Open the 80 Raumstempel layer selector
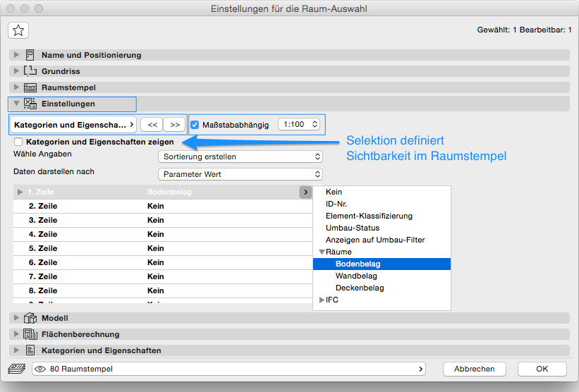The height and width of the screenshot is (392, 579). tap(229, 369)
